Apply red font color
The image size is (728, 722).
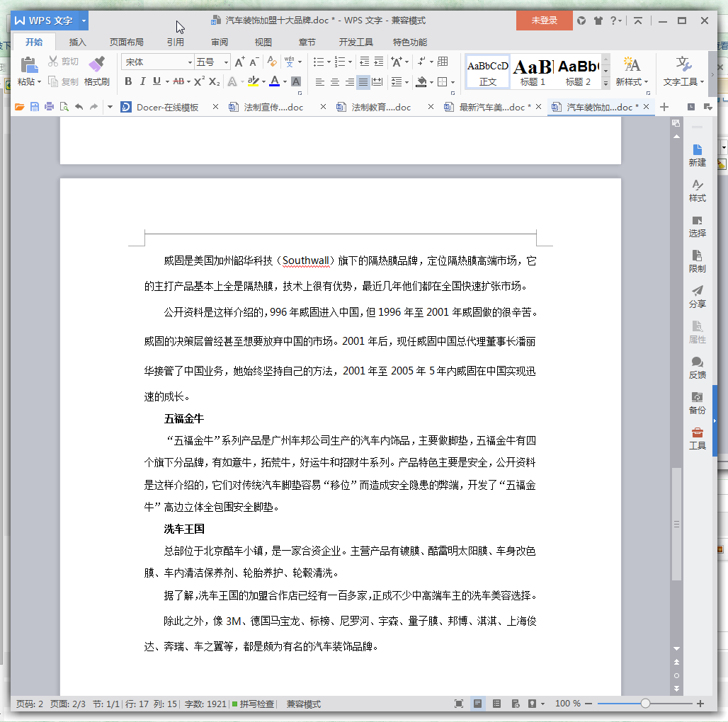(x=274, y=81)
